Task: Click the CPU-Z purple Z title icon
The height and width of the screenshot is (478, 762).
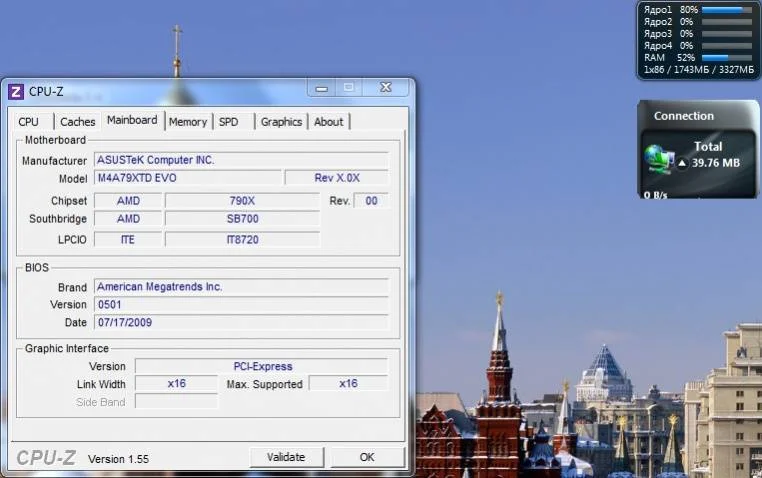Action: pos(16,91)
